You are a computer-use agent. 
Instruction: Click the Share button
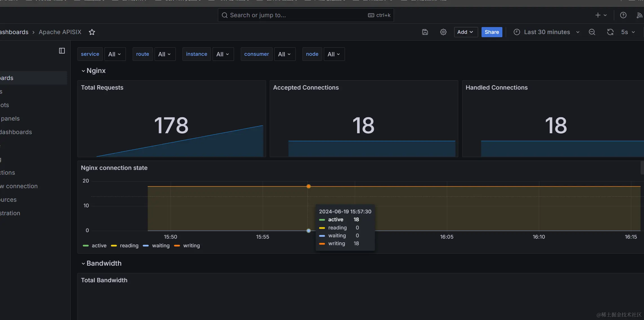point(492,32)
